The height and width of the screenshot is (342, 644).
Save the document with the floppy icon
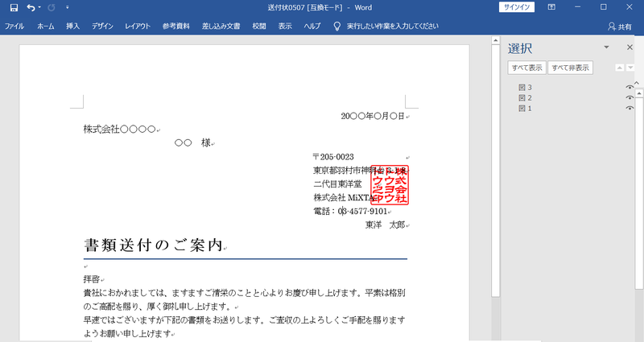[14, 7]
